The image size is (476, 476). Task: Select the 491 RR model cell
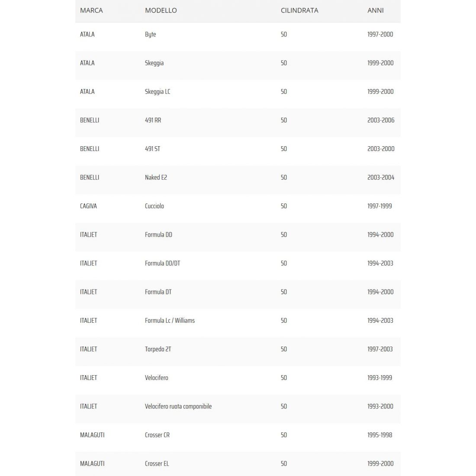click(x=153, y=120)
